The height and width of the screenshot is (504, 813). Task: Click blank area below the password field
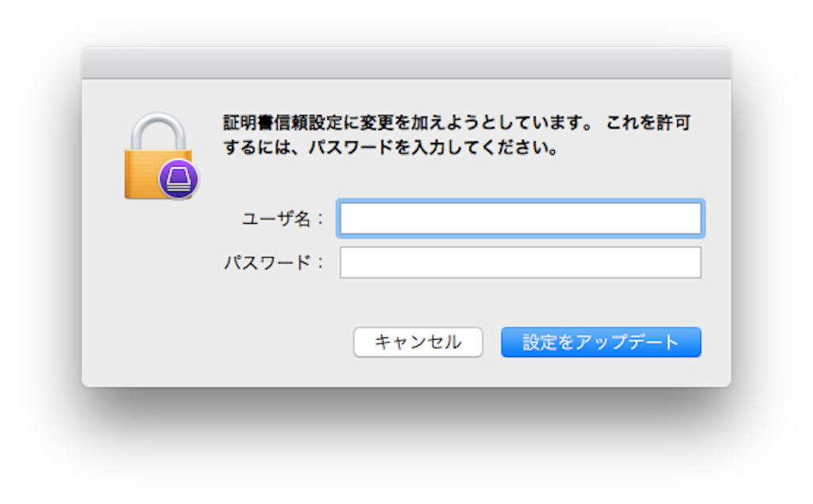click(x=521, y=302)
